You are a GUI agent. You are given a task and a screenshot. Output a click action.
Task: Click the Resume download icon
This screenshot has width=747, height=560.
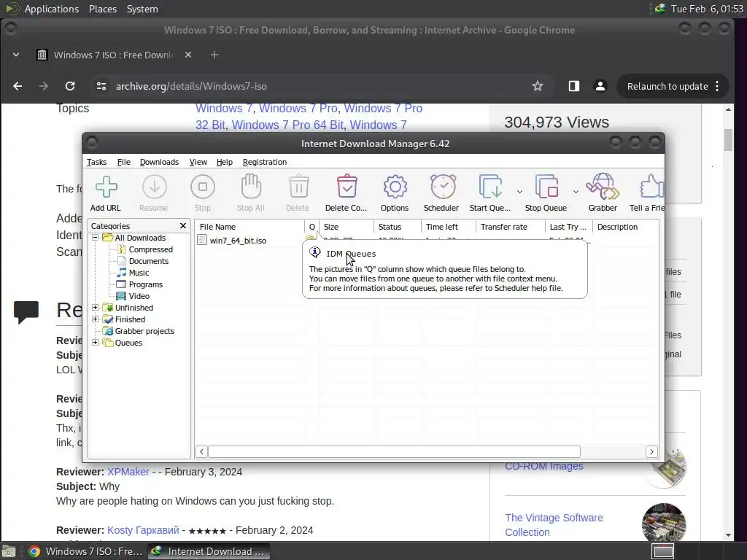[155, 187]
